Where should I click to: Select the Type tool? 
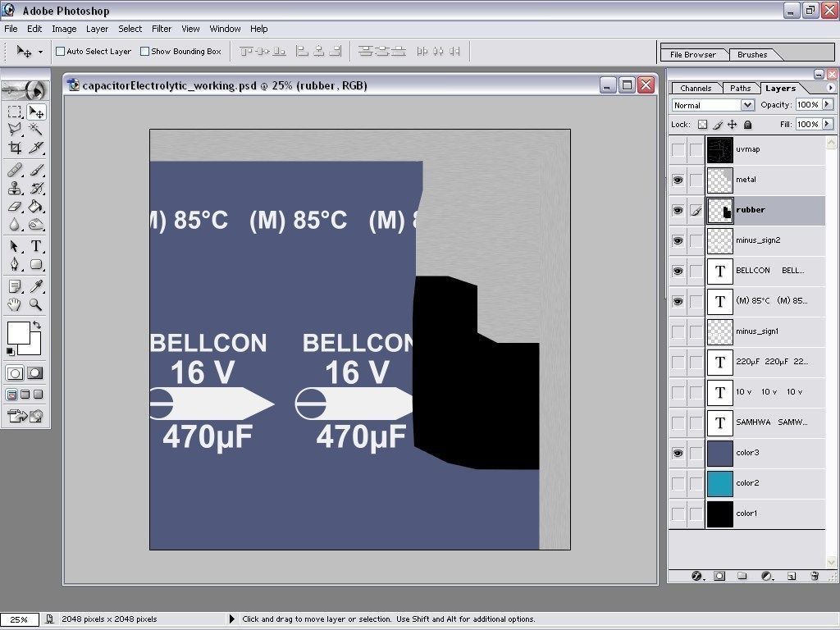[36, 246]
